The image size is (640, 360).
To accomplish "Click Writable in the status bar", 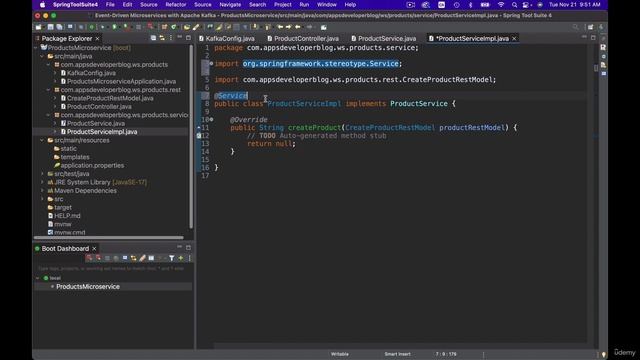I will click(x=340, y=354).
